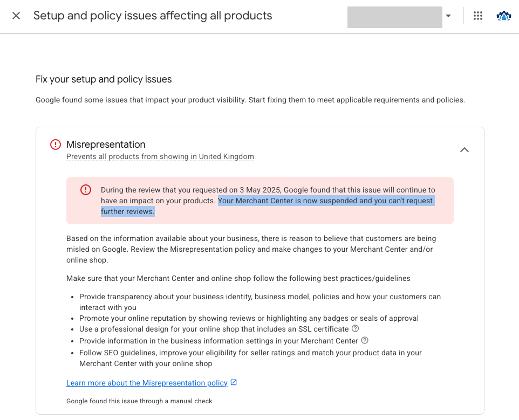Open the Misrepresentation policy learn more link

147,383
